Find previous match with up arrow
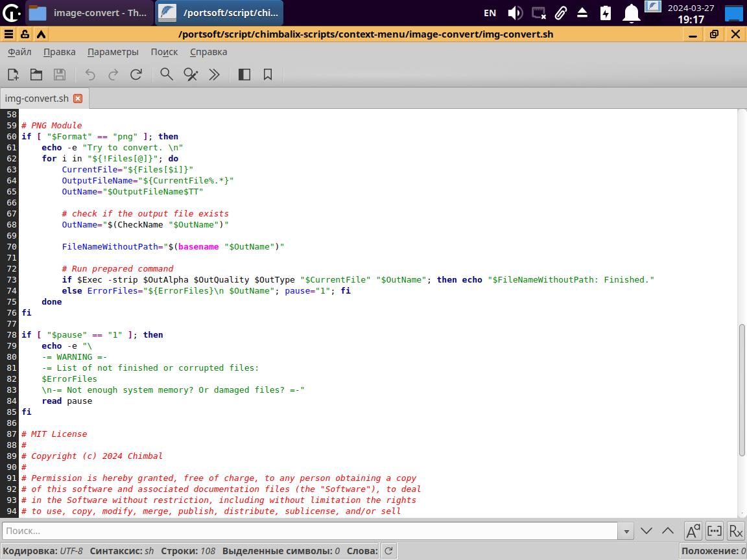The image size is (747, 560). [668, 531]
